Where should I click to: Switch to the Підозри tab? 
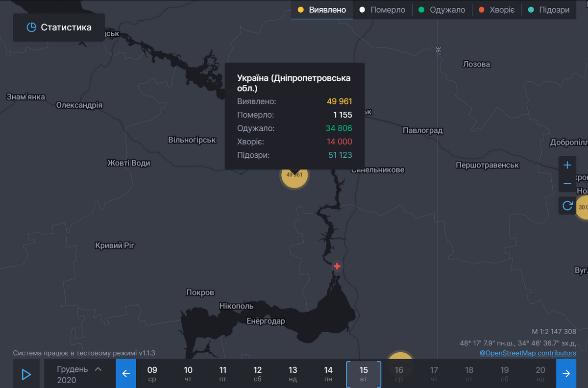coord(548,10)
